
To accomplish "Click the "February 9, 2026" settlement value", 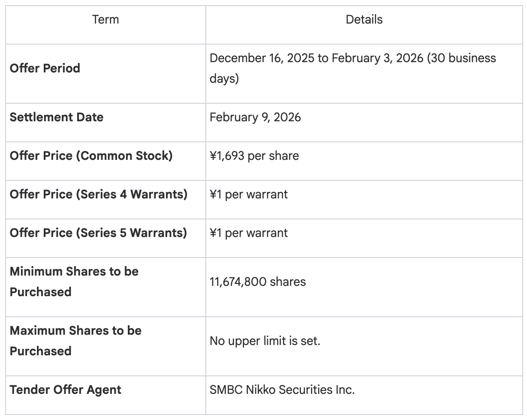I will (x=255, y=117).
